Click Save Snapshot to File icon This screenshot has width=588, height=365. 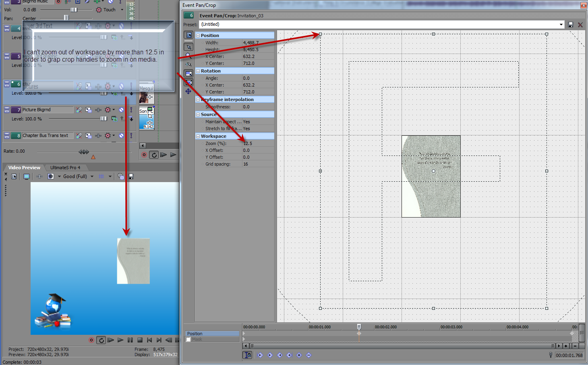(x=130, y=176)
